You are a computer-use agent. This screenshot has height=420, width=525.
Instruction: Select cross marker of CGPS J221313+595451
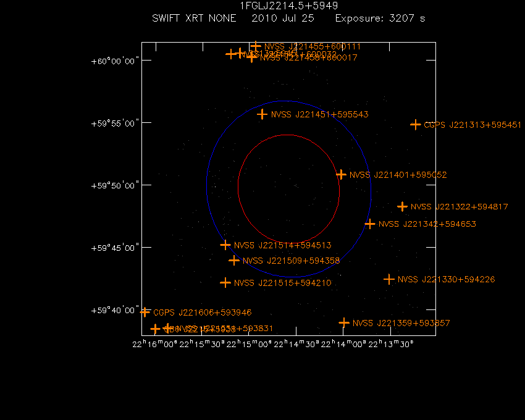tap(416, 125)
